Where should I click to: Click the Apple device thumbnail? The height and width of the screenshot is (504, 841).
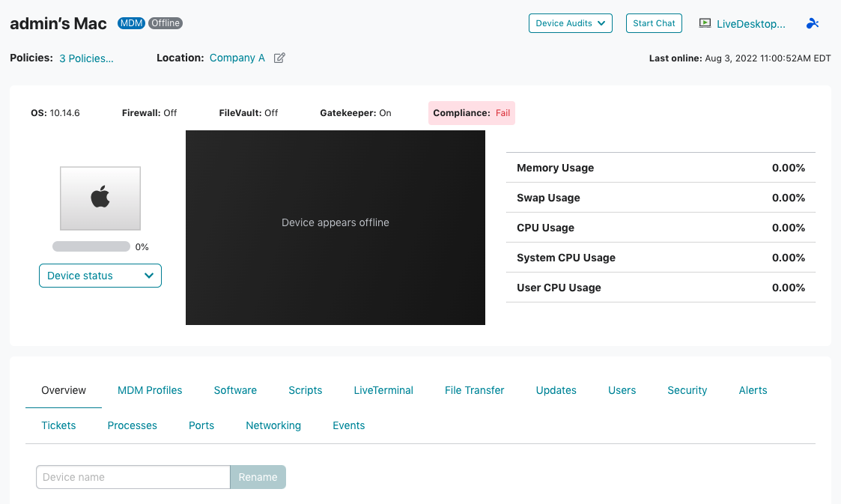pos(100,198)
